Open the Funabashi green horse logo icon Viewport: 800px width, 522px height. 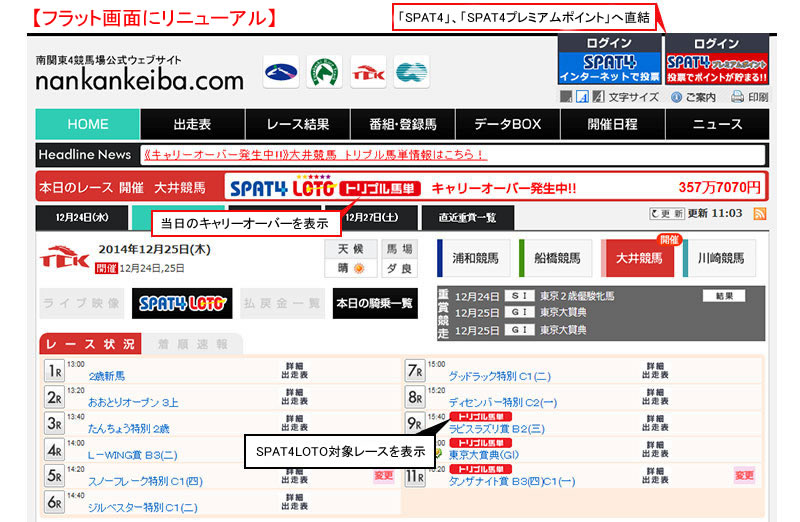[324, 72]
